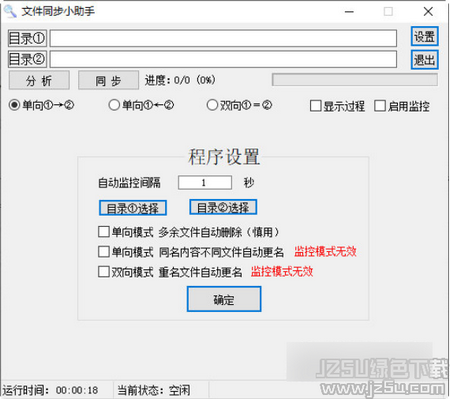
Task: Click the sync progress bar
Action: pos(355,80)
